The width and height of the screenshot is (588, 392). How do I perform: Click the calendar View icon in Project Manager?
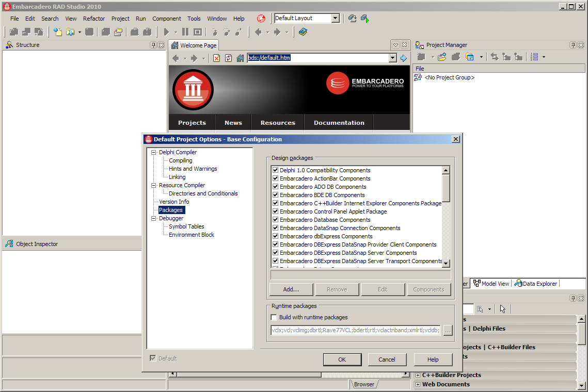coord(470,57)
